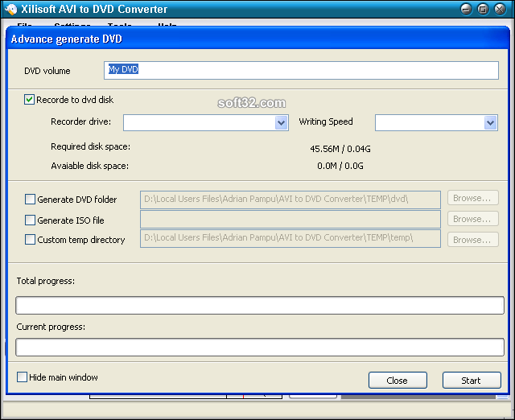Open the Recorder drive dropdown
Viewport: 515px width, 420px height.
[x=281, y=123]
